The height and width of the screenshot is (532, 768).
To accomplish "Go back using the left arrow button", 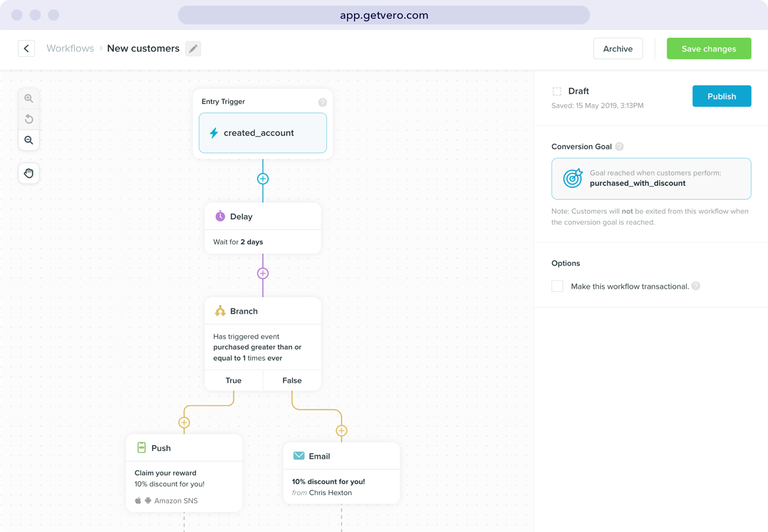I will click(x=26, y=48).
